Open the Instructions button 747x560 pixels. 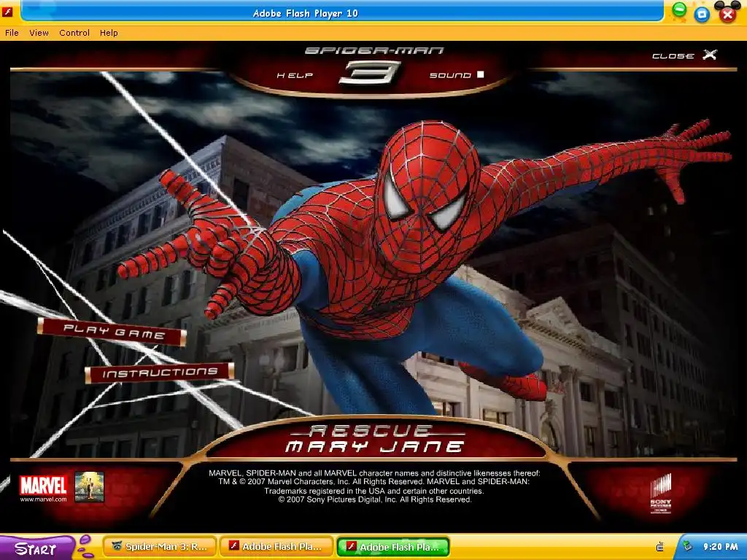pos(160,373)
